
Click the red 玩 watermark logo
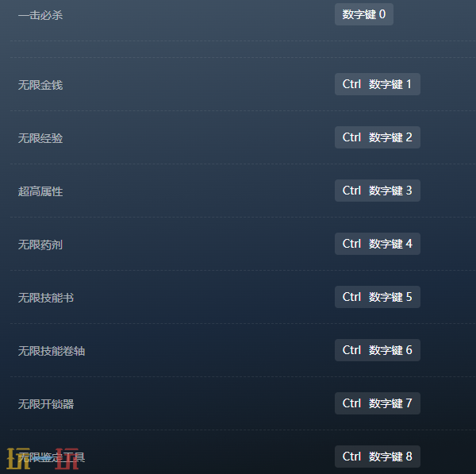click(x=67, y=458)
